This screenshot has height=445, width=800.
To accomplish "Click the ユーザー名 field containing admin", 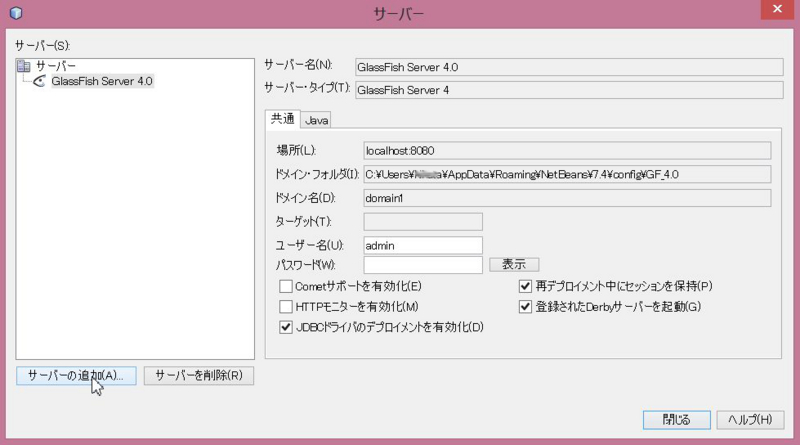I will click(x=423, y=245).
